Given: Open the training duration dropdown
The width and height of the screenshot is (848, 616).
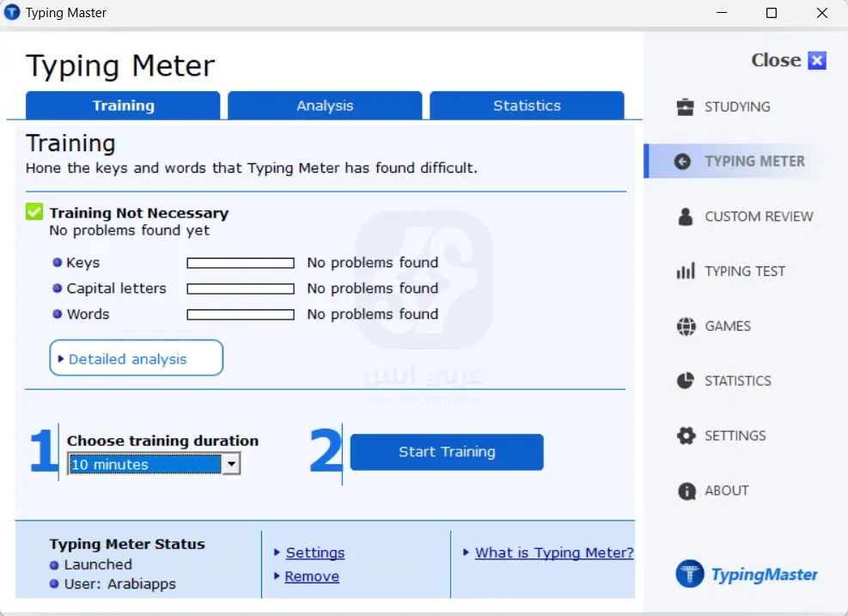Looking at the screenshot, I should (x=229, y=465).
